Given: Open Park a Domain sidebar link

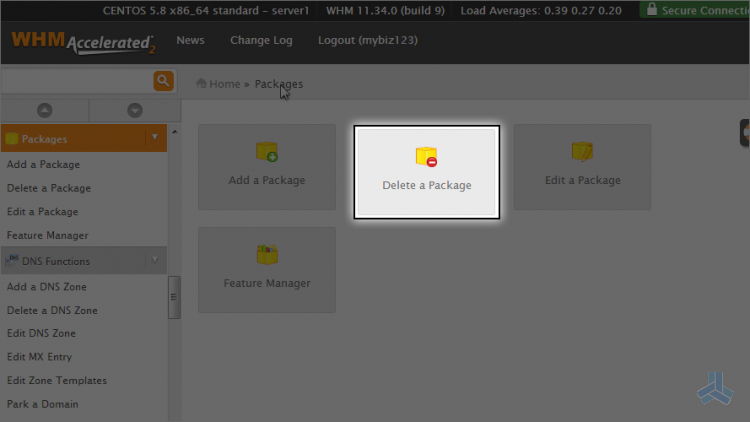Looking at the screenshot, I should point(43,404).
